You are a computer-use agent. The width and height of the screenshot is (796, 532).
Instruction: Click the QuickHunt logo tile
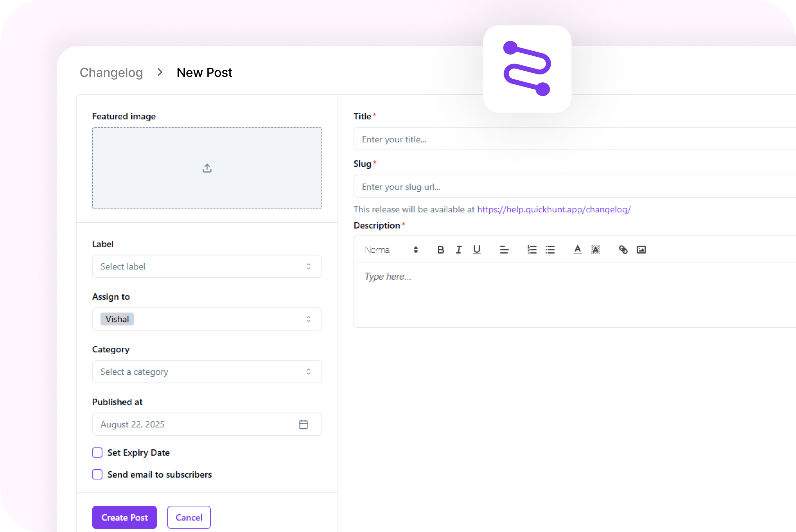point(527,69)
